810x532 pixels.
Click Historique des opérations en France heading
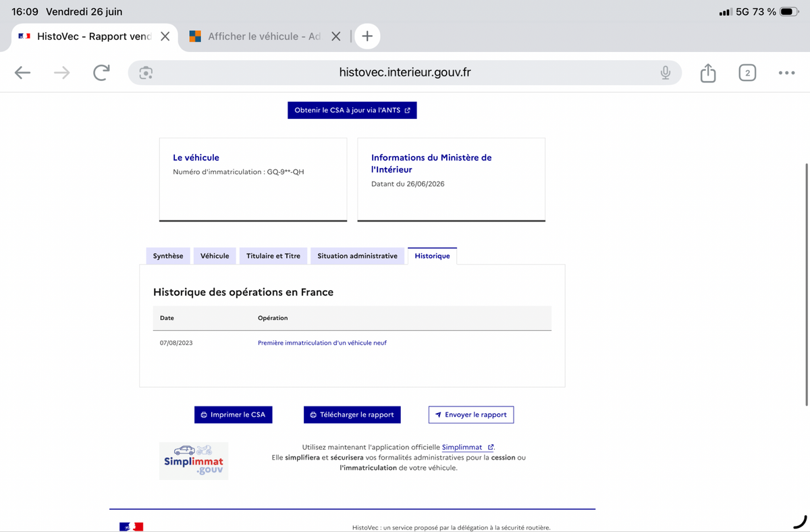pyautogui.click(x=243, y=292)
